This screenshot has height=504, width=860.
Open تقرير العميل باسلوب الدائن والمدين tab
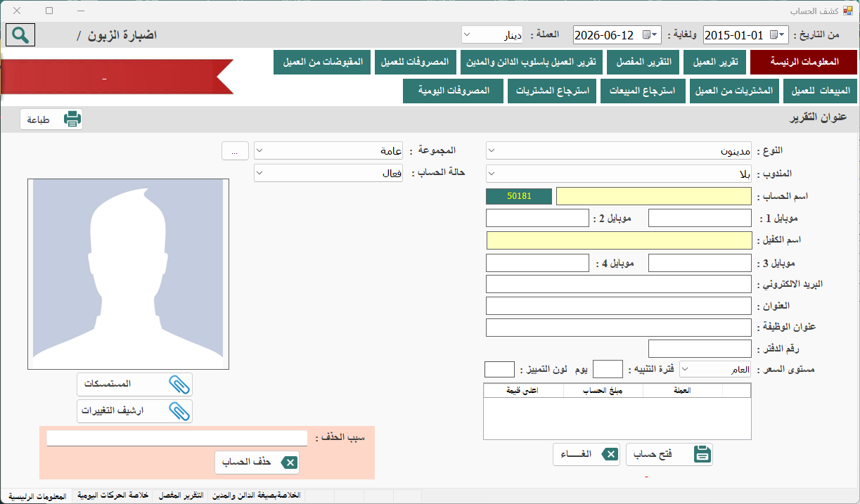[x=532, y=63]
